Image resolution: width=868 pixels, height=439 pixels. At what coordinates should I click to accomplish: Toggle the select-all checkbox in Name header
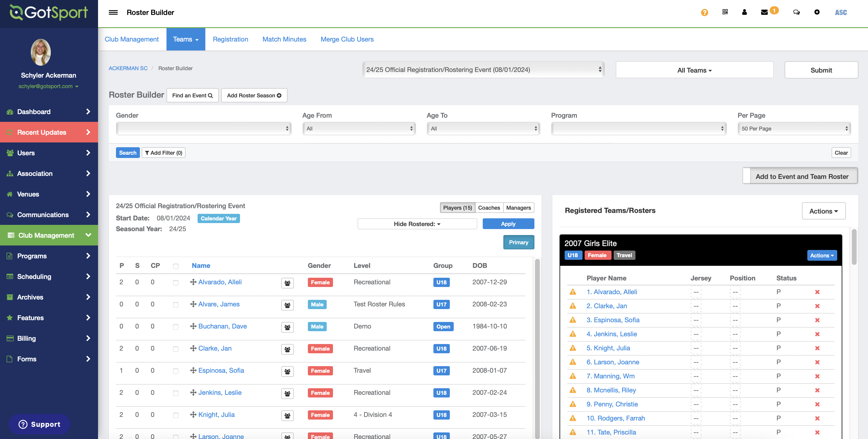point(175,266)
